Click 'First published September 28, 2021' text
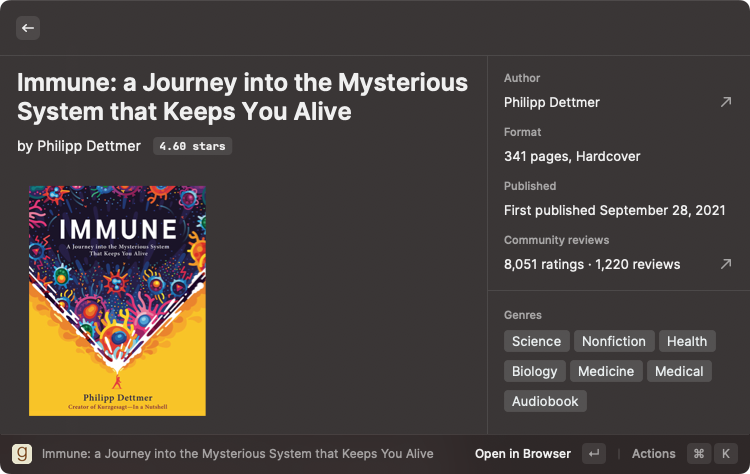Screen dimensions: 750x474 [615, 210]
